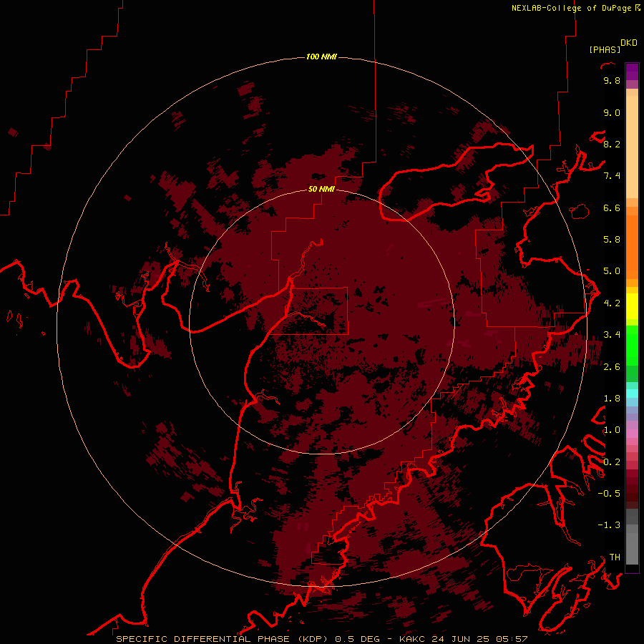Click the 1.8 legend value
This screenshot has height=644, width=644.
click(612, 399)
